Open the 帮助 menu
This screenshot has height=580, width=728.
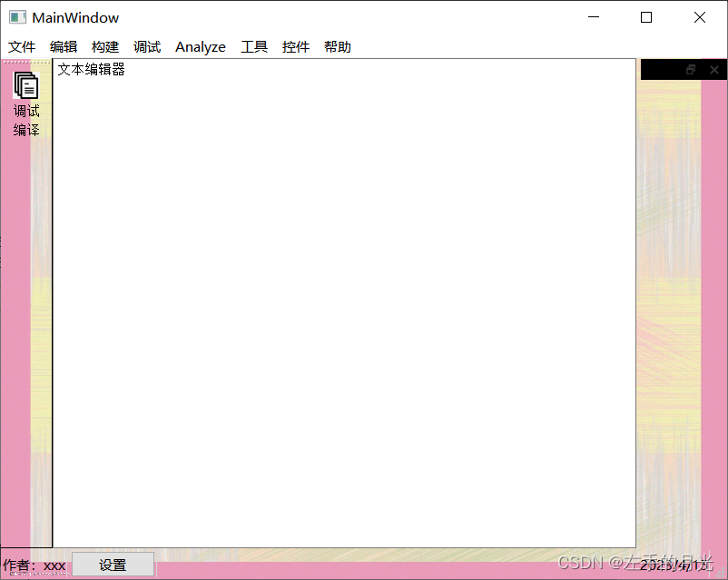pos(337,46)
